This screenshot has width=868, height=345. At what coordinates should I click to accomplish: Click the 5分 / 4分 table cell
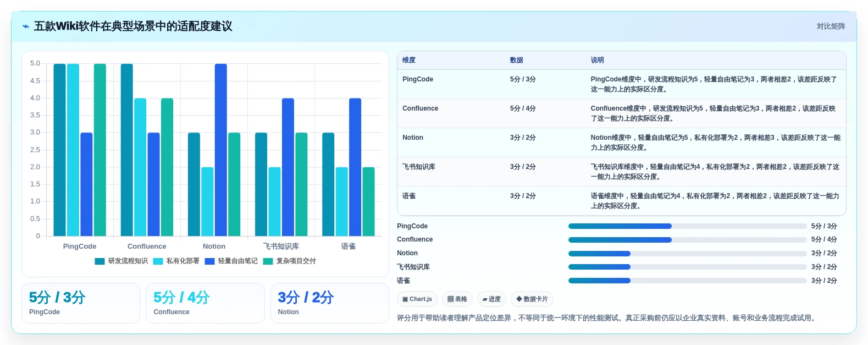[x=523, y=108]
